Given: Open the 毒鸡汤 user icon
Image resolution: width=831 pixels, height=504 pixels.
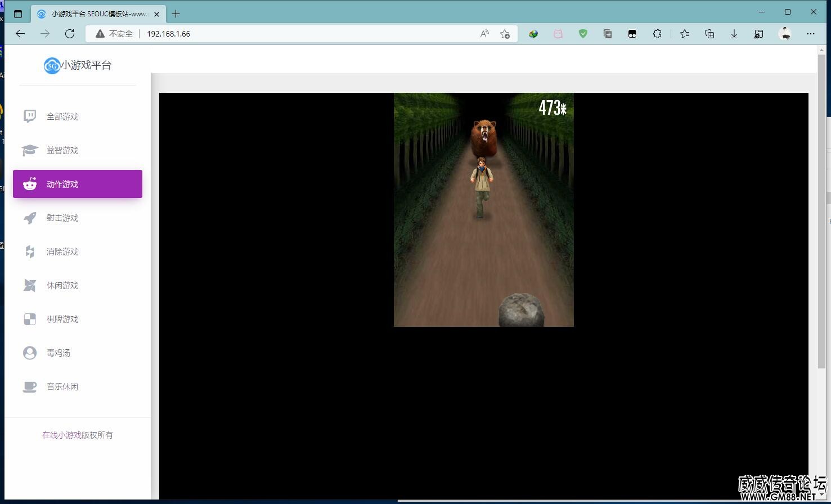Looking at the screenshot, I should coord(30,353).
